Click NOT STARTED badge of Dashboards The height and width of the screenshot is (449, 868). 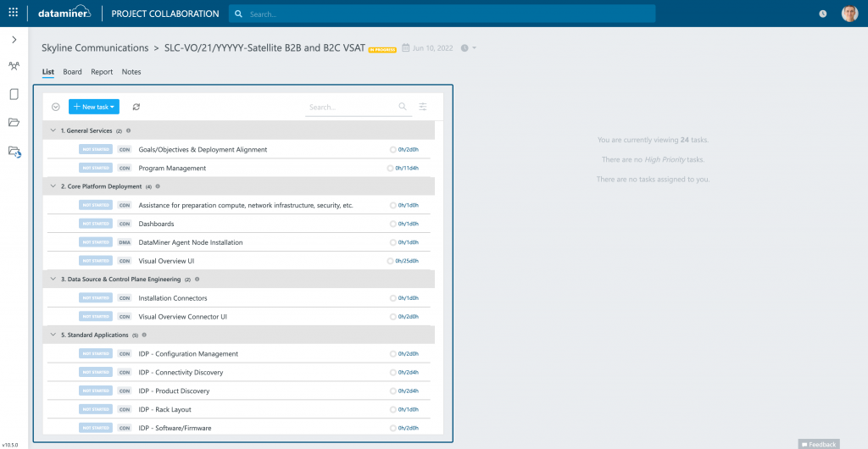96,224
